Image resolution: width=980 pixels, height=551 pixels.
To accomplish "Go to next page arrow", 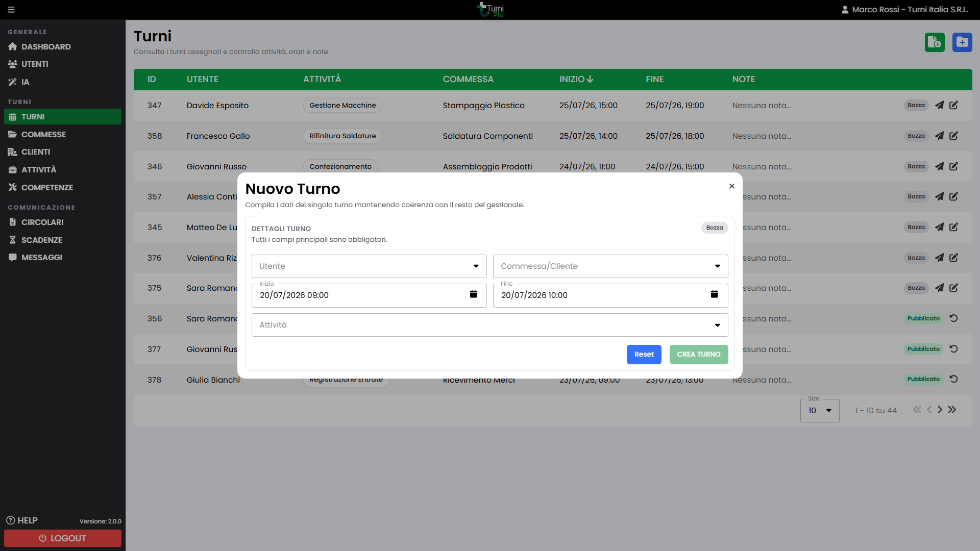I will pos(940,410).
